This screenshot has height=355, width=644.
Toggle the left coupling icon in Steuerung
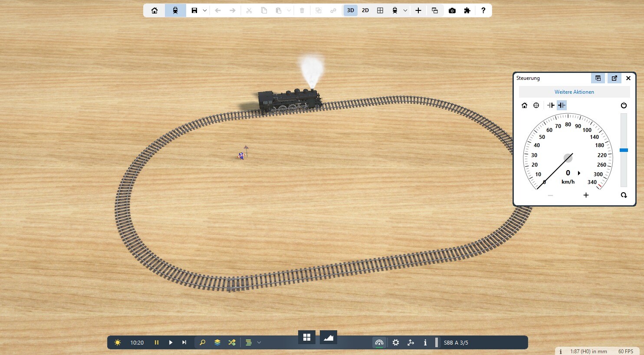pyautogui.click(x=551, y=105)
